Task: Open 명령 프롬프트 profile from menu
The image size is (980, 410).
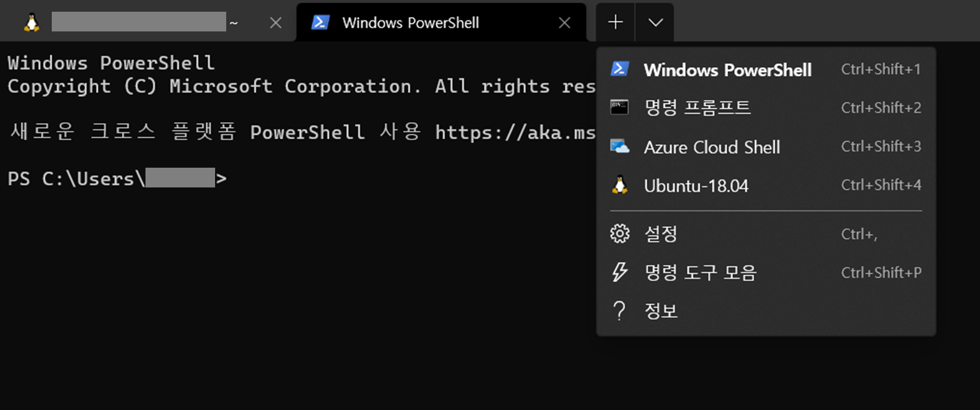Action: 766,108
